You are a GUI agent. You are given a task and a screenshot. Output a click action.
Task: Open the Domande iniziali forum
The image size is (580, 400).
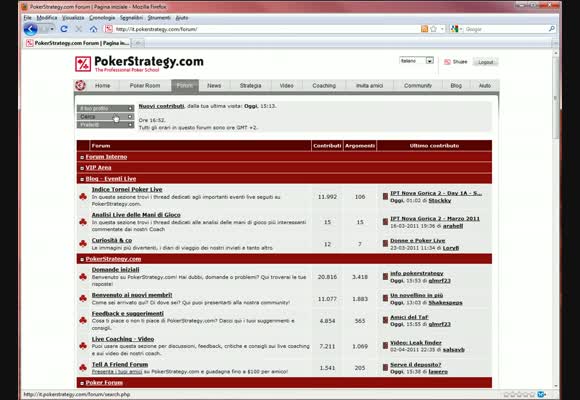point(115,270)
